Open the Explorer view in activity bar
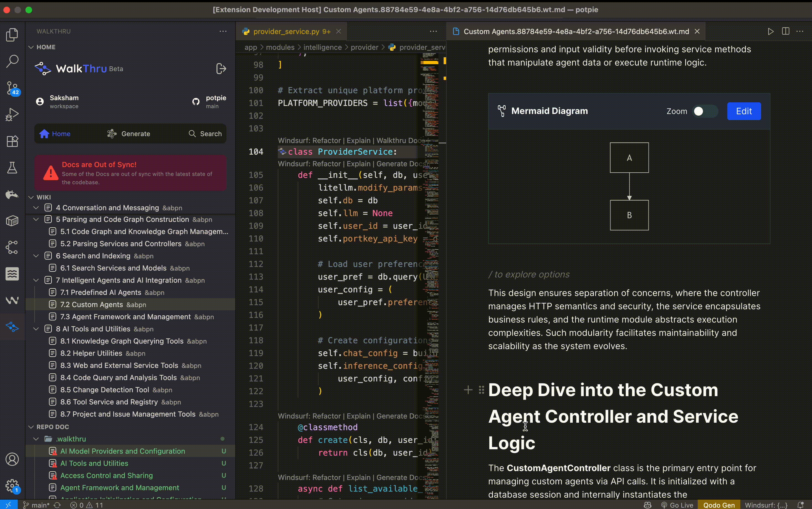Screen dimensions: 812x509 [x=12, y=35]
